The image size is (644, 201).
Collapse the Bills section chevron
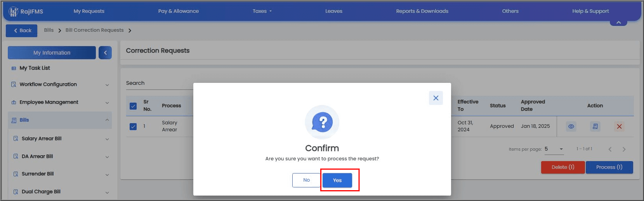(107, 120)
